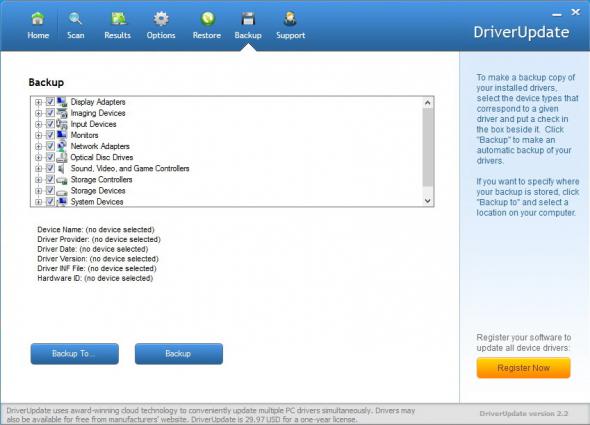
Task: Expand the Storage Devices tree node
Action: point(38,191)
